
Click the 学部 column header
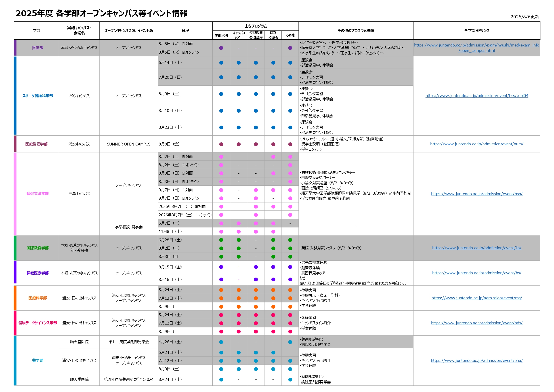click(36, 30)
